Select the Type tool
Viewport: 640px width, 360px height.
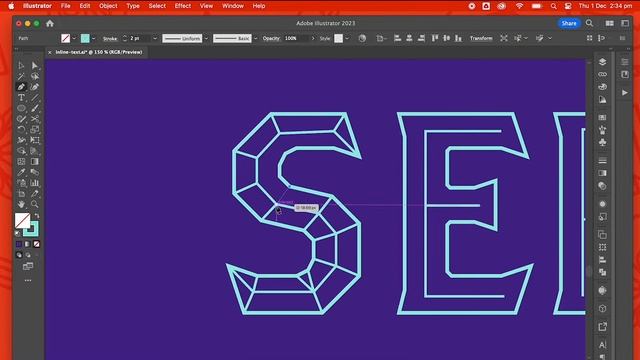(21, 98)
